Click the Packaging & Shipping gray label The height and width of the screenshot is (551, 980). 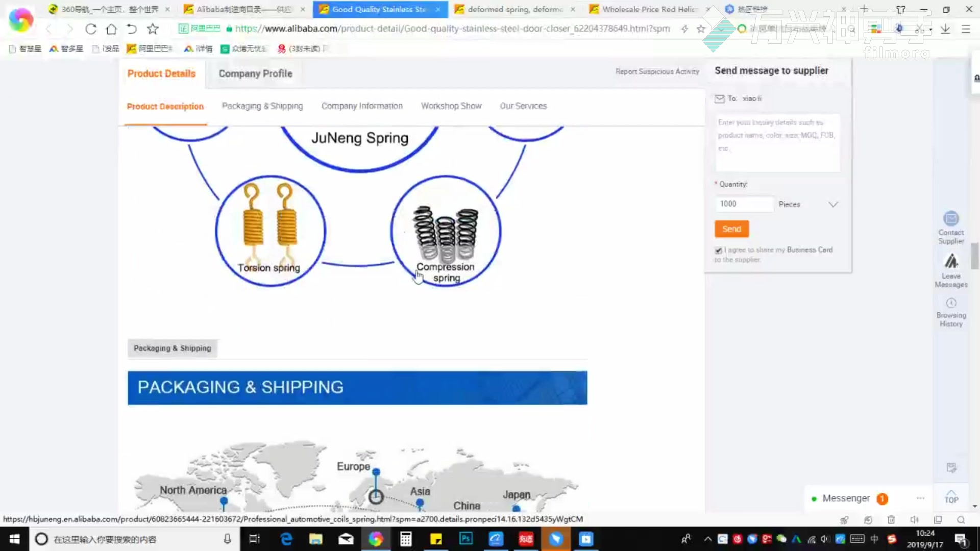172,348
